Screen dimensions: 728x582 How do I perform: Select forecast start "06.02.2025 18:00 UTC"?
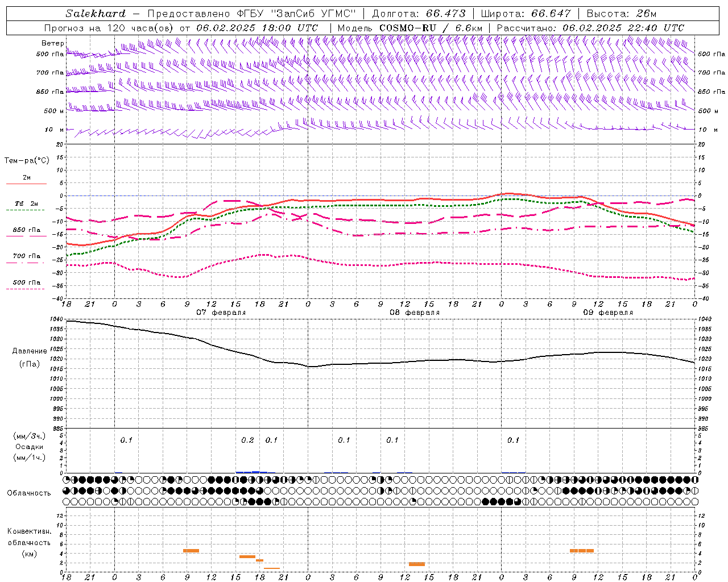(257, 28)
